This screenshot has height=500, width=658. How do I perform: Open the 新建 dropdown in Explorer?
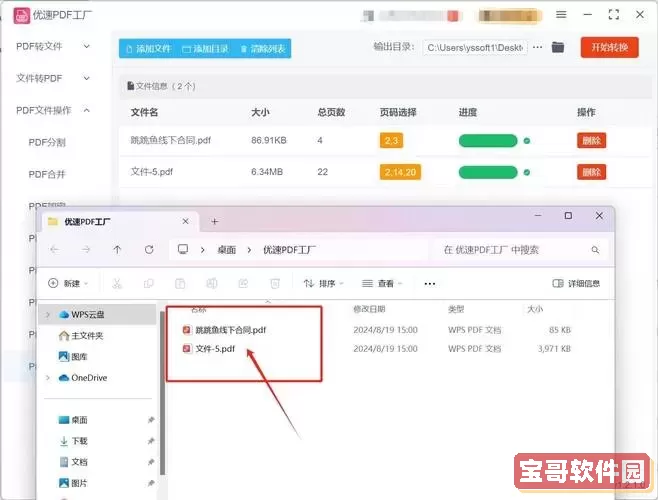68,283
